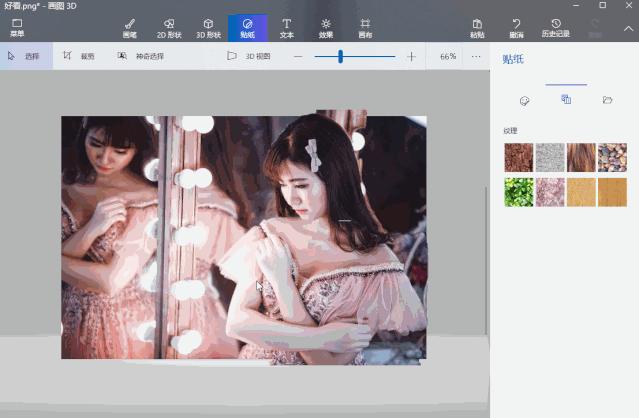Switch to the stickers smiley category tab
Screen dimensions: 639x418
coord(524,100)
